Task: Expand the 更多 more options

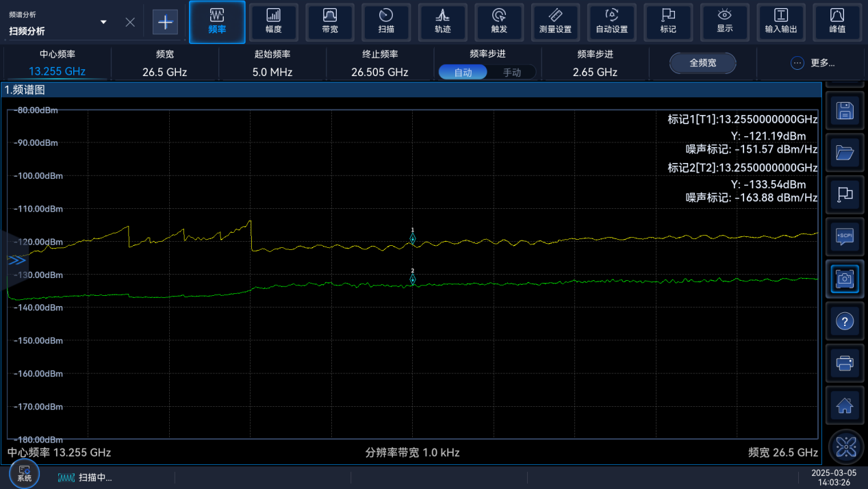Action: pos(813,63)
